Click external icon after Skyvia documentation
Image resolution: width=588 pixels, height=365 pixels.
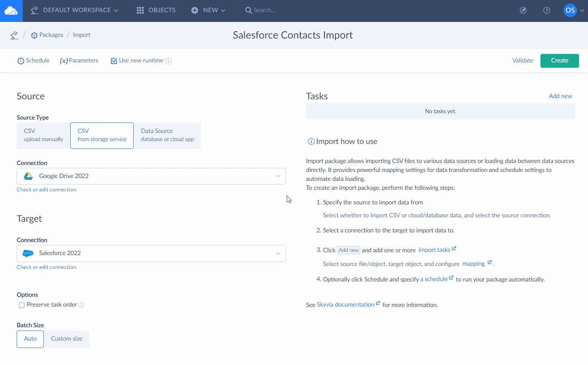point(378,303)
